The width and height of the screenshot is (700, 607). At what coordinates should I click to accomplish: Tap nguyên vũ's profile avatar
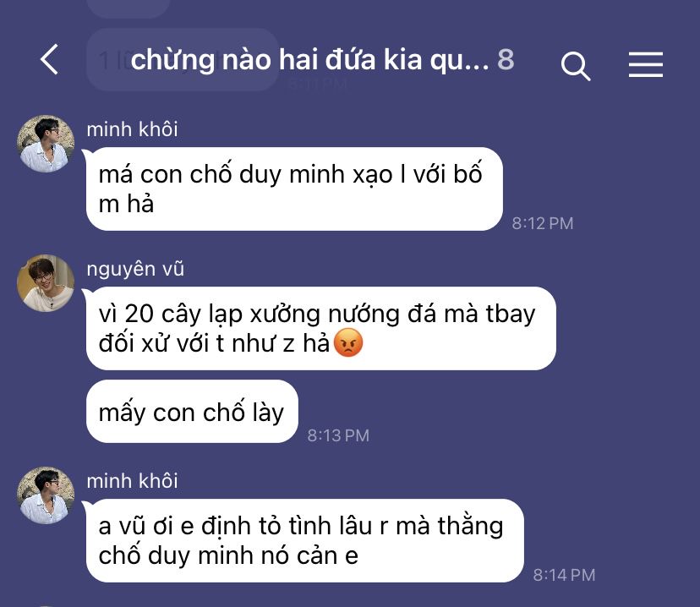46,283
